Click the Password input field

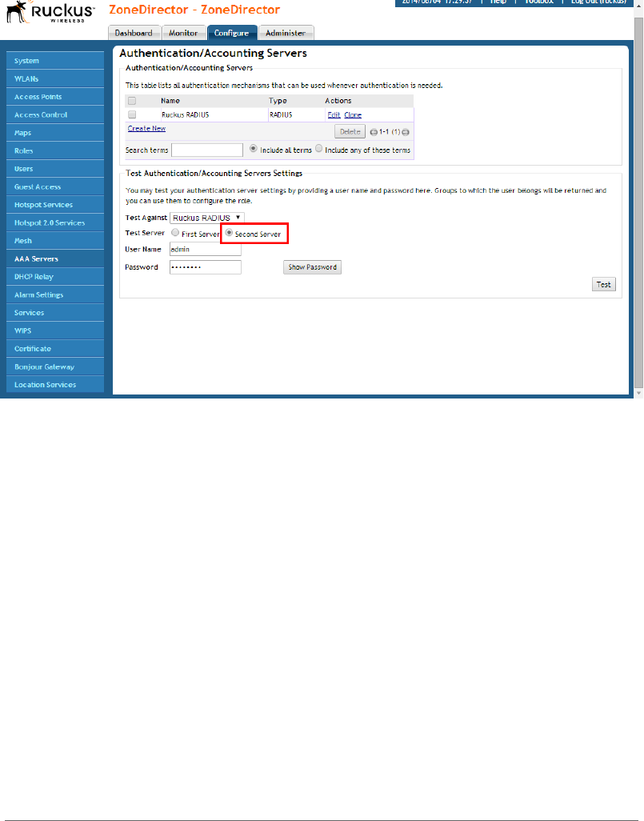click(x=206, y=267)
